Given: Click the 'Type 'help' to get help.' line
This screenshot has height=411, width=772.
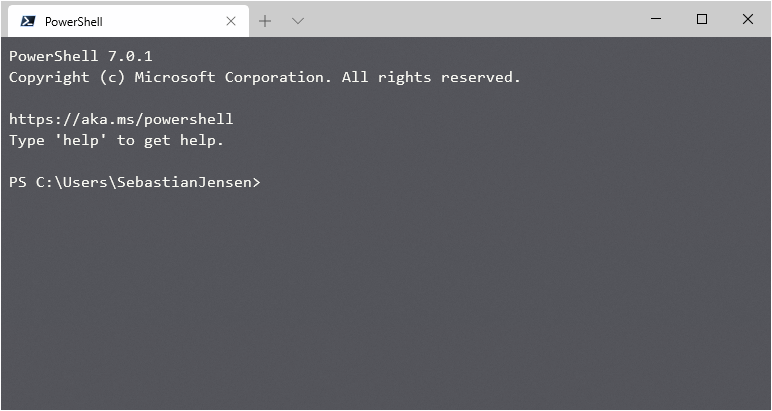Looking at the screenshot, I should tap(116, 140).
